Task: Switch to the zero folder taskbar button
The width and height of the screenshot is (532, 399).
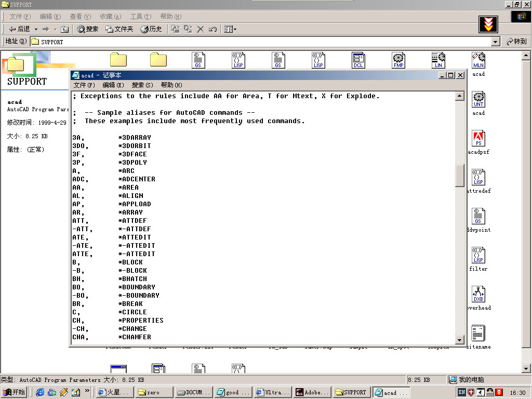Action: 155,392
